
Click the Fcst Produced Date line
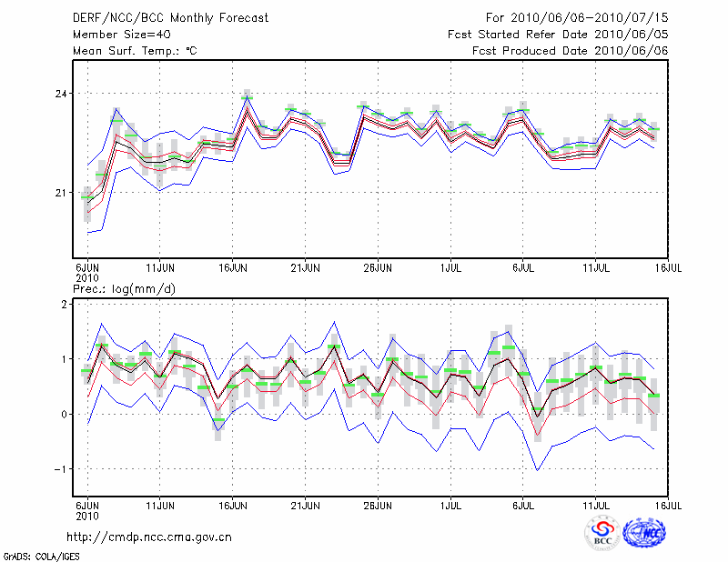click(x=571, y=51)
